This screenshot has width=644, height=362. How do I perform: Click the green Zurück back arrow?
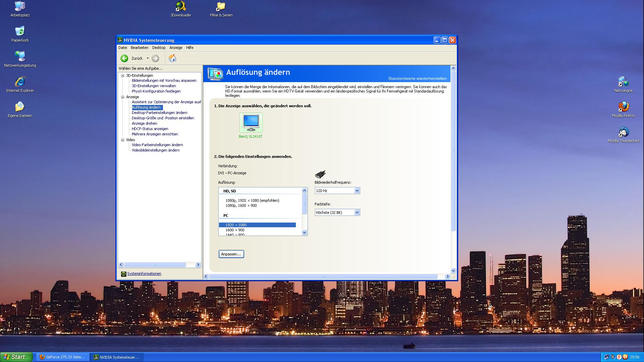(x=124, y=58)
